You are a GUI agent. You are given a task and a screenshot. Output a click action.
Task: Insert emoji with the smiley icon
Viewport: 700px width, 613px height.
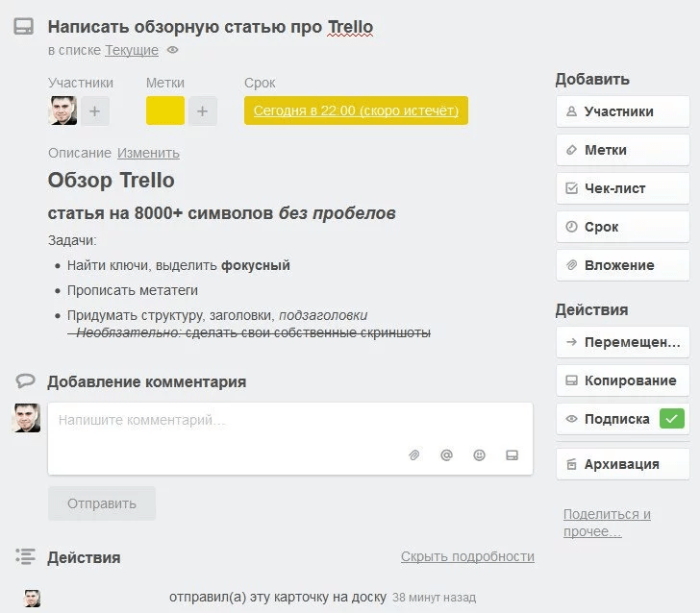[479, 455]
